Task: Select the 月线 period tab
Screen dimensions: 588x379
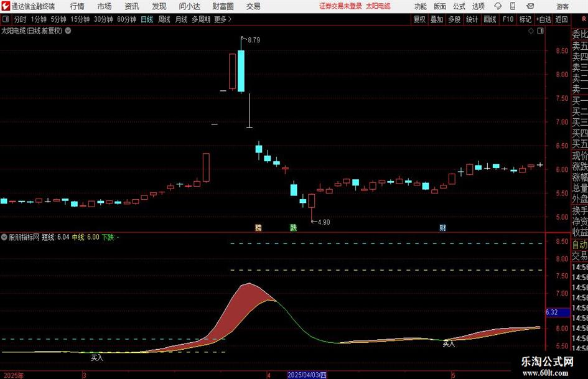Action: click(182, 19)
